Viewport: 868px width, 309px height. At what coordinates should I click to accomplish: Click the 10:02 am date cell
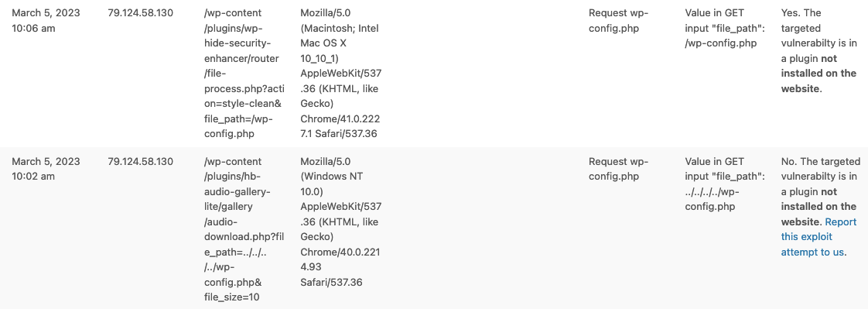pyautogui.click(x=46, y=169)
